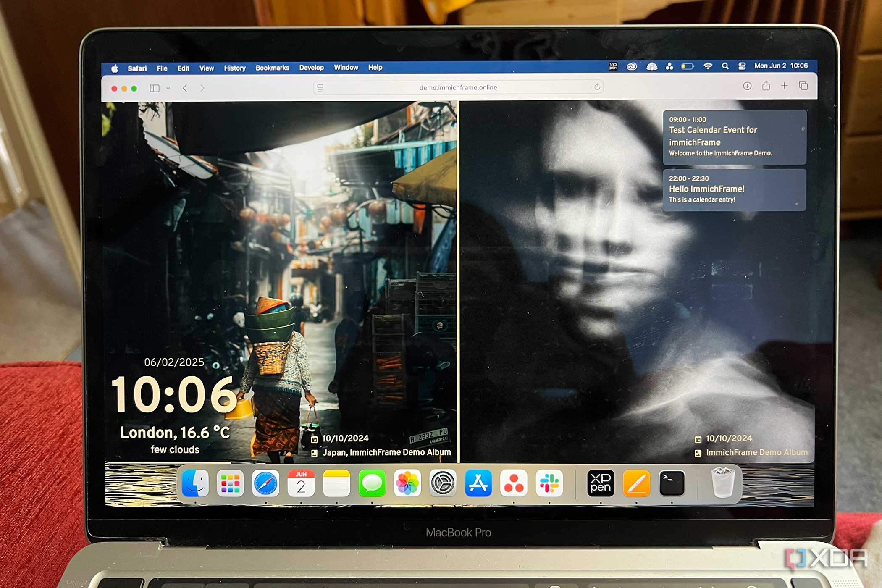
Task: Click the Safari reload page icon
Action: tap(597, 87)
